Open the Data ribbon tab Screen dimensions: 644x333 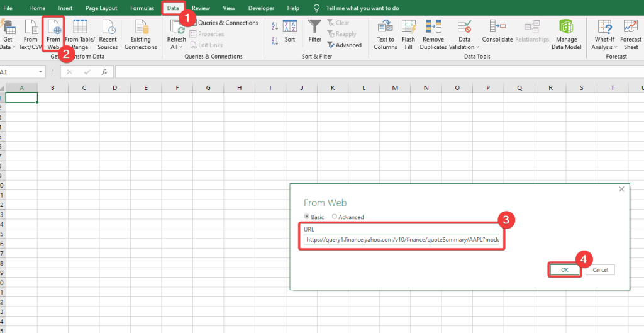pyautogui.click(x=173, y=8)
